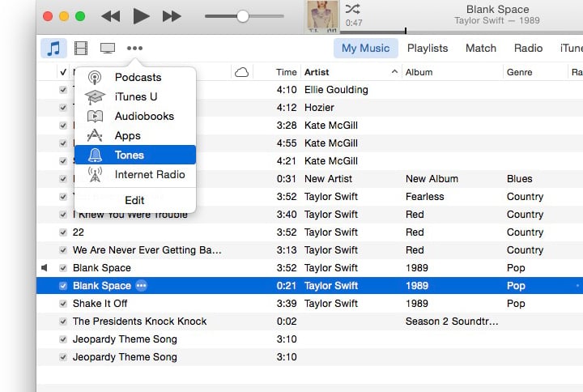583x392 pixels.
Task: Click the iCloud status column icon
Action: 240,72
